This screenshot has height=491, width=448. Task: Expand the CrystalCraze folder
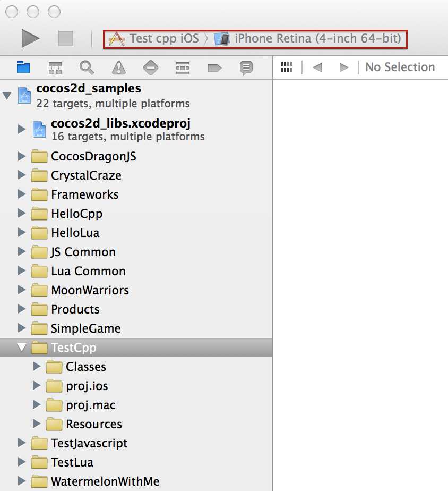pyautogui.click(x=22, y=175)
